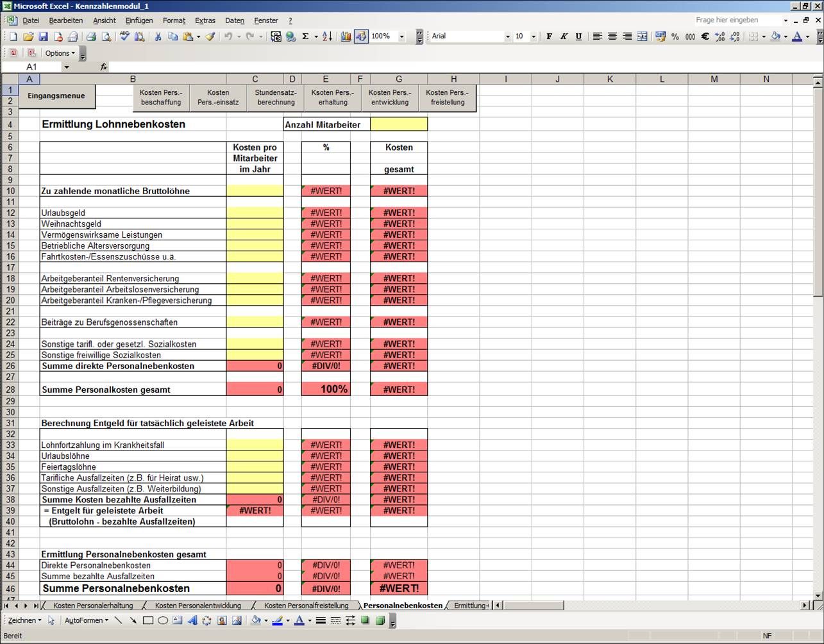Create a new workbook via the New icon
Viewport: 824px width, 644px height.
pos(13,37)
